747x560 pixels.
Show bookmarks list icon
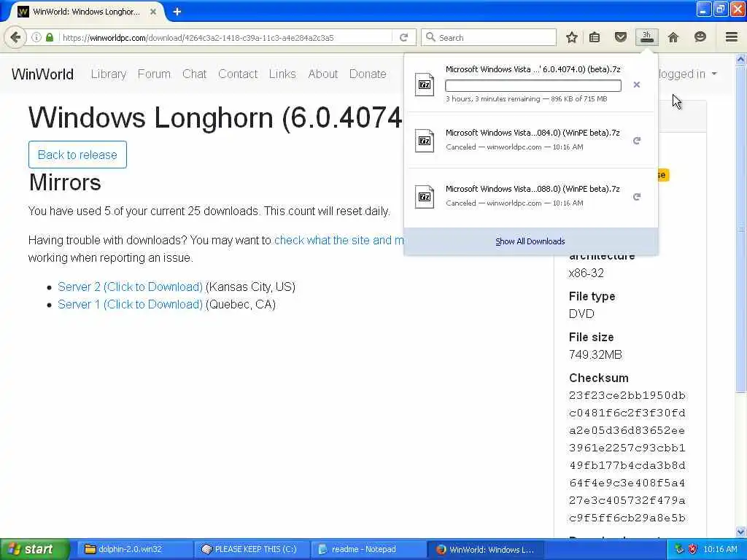pyautogui.click(x=595, y=37)
